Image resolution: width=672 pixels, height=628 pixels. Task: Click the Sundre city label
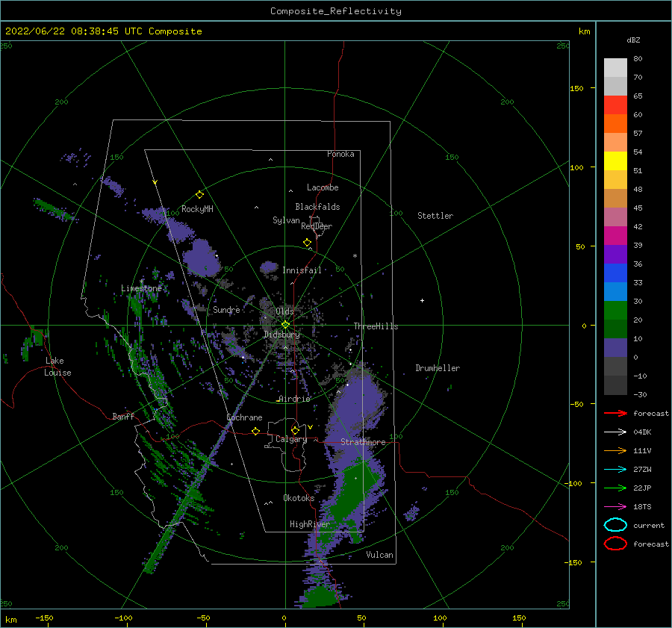(226, 310)
